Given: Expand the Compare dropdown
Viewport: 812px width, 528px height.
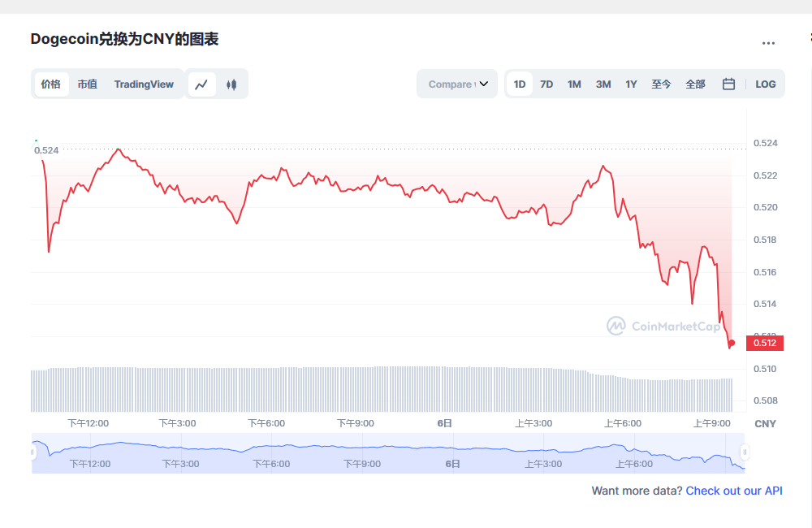Looking at the screenshot, I should 456,84.
